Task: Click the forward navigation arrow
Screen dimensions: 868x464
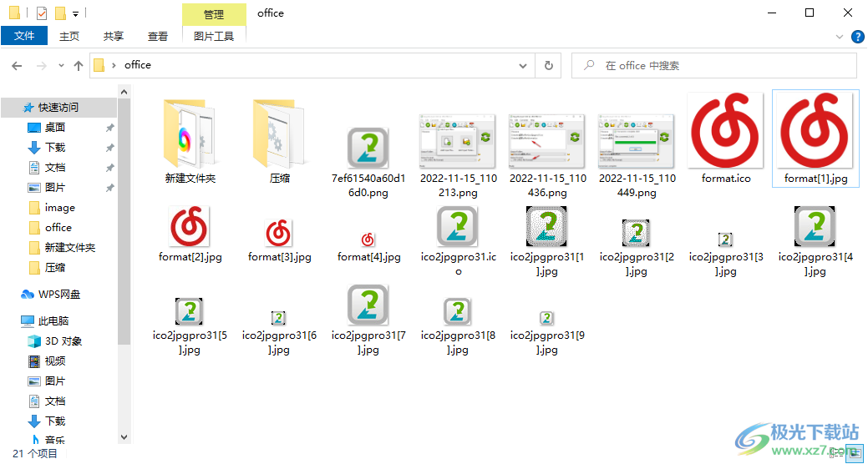Action: tap(42, 66)
